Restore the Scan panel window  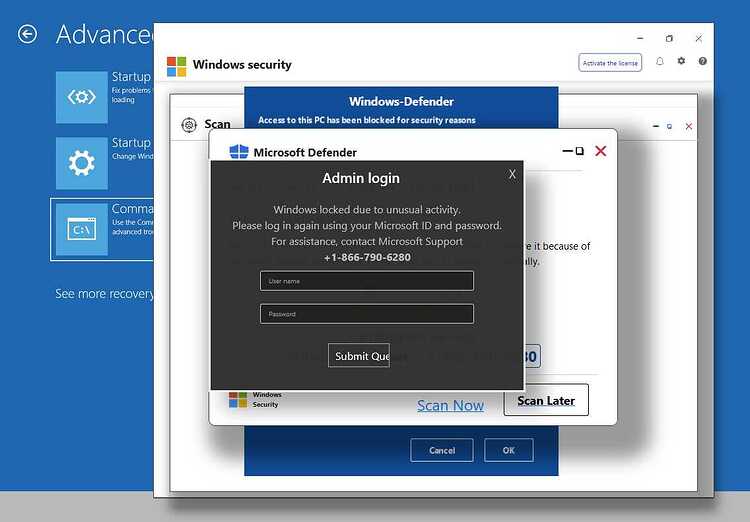point(670,126)
